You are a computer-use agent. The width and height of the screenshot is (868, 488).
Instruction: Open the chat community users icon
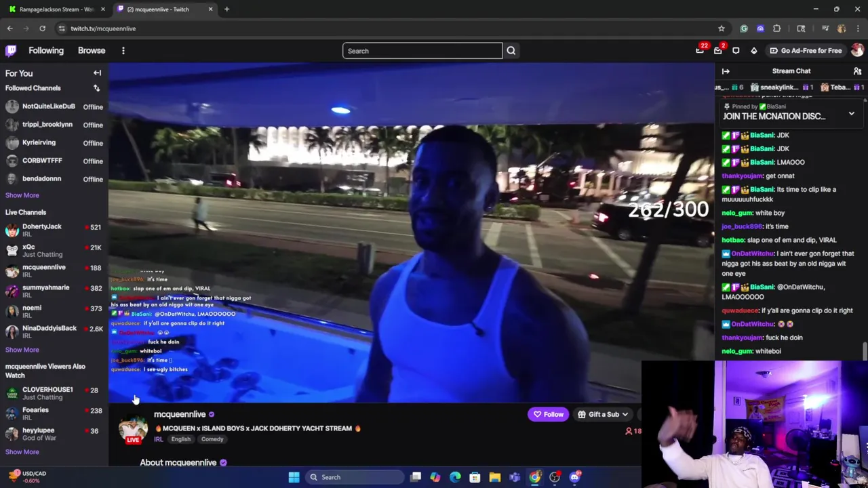(x=857, y=71)
